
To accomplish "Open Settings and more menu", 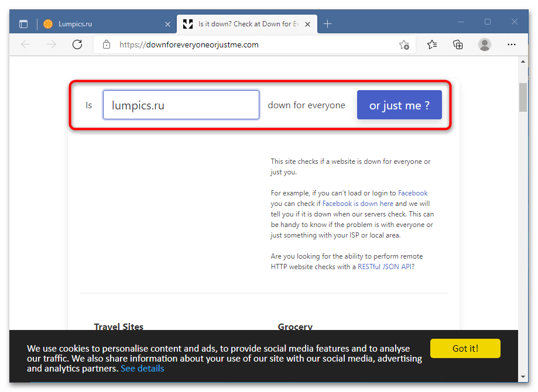I will [512, 44].
